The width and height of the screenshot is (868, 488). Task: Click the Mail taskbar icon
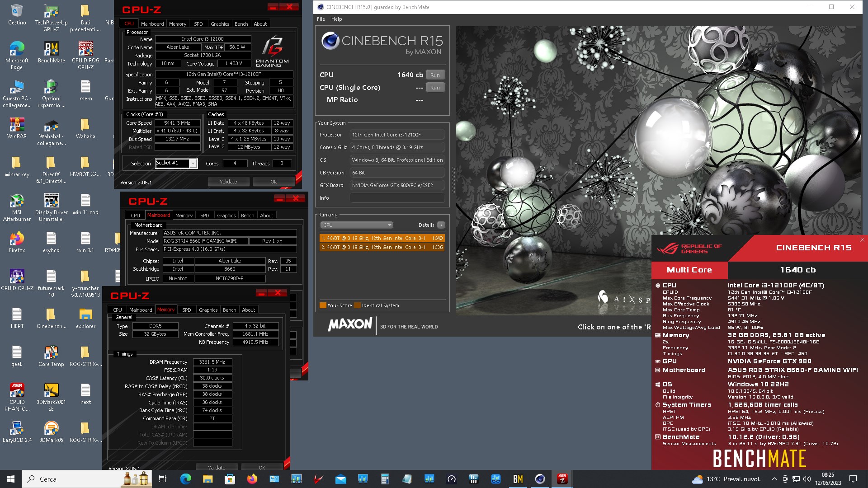[341, 479]
